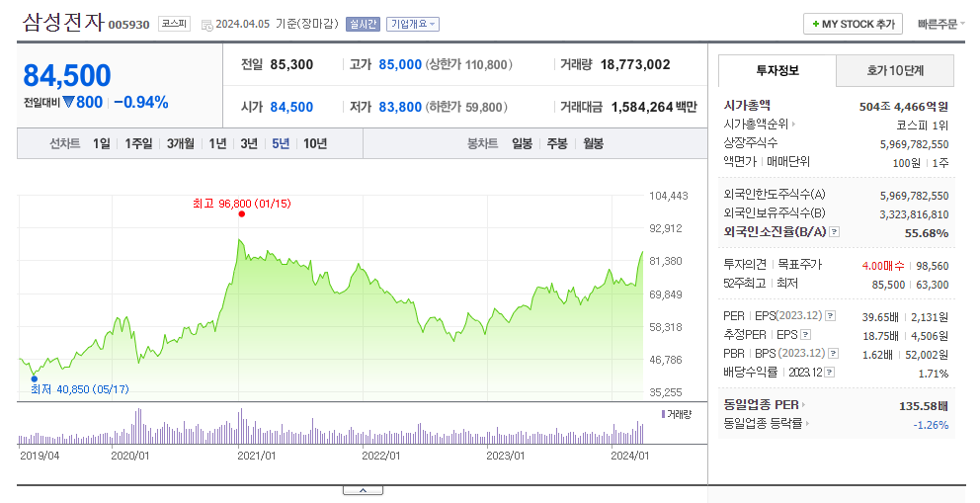
Task: Open help icon next to 외국인소진율(B/A)
Action: [x=835, y=232]
